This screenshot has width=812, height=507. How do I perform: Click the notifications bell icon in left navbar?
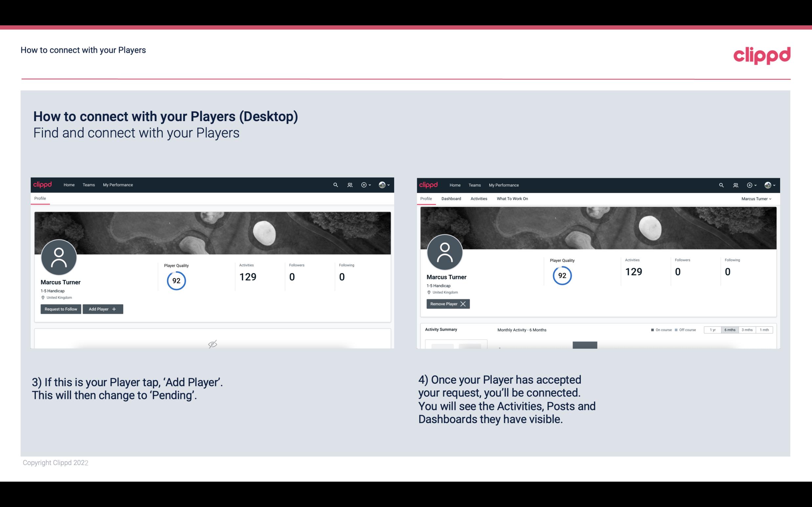click(349, 184)
